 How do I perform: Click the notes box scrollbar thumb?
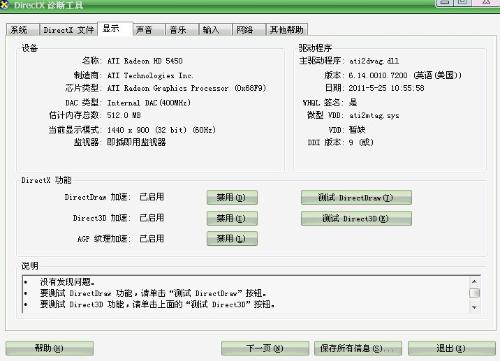474,293
